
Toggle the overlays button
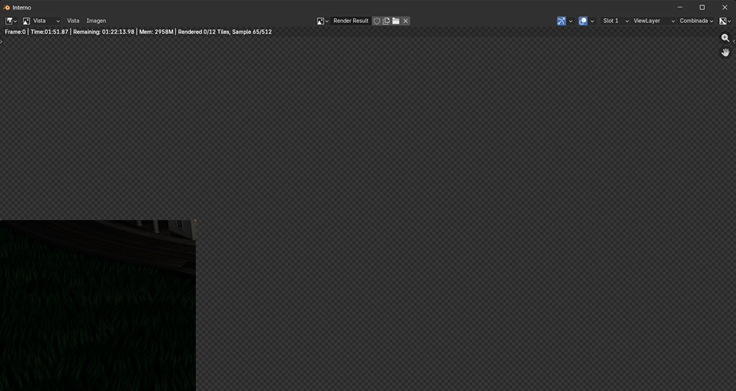583,21
